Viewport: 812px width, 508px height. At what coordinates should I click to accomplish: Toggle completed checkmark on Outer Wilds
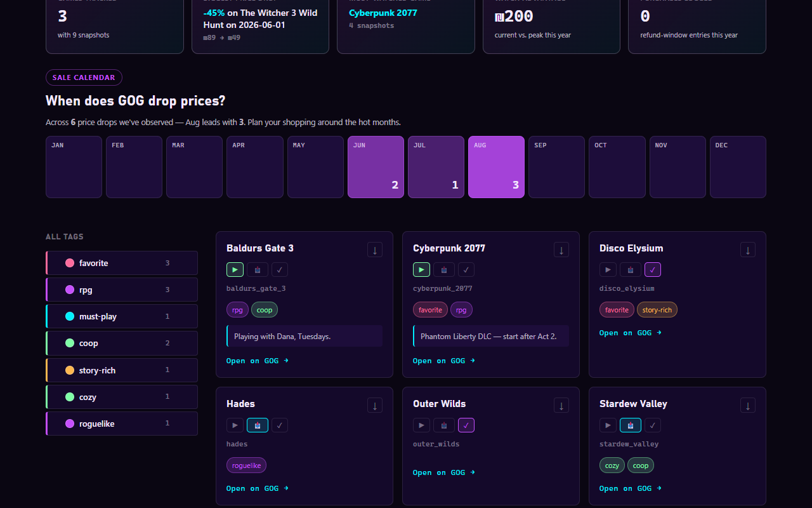click(466, 425)
